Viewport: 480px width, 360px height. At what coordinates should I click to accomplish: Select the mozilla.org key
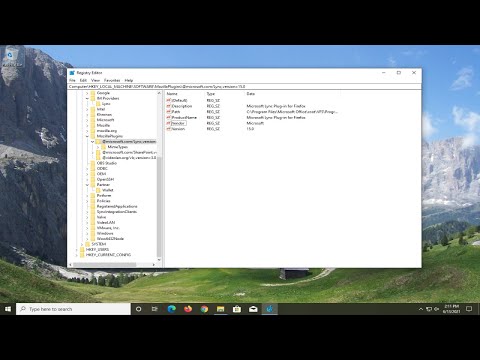point(107,131)
